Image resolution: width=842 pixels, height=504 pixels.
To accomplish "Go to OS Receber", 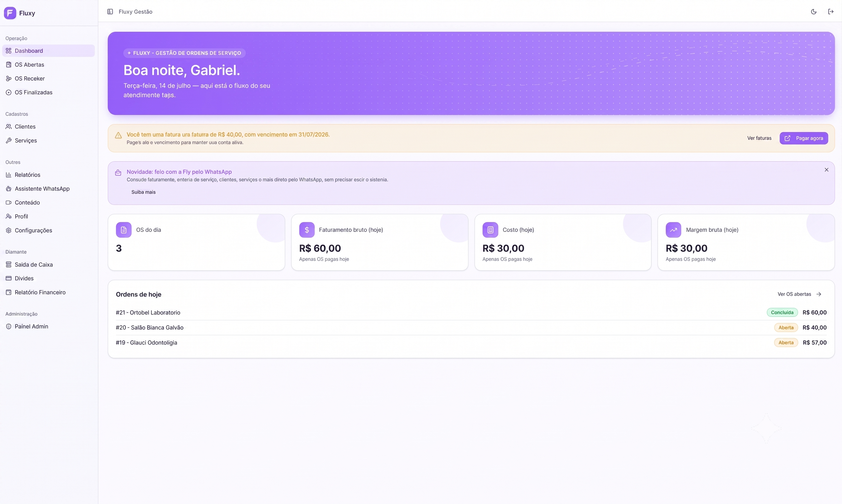I will (48, 78).
